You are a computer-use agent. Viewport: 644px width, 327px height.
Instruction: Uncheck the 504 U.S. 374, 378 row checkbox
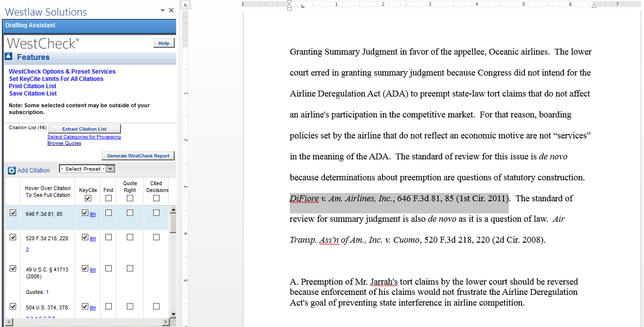pyautogui.click(x=13, y=306)
